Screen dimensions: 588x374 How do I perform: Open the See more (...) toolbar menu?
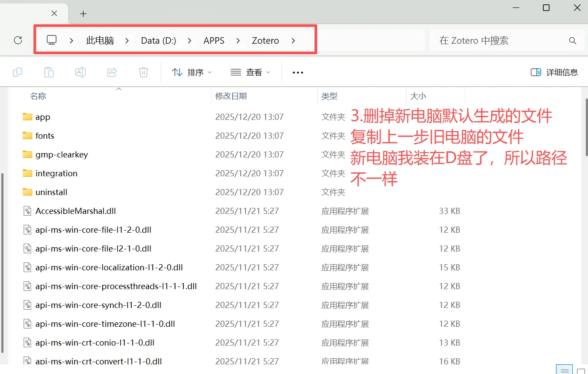click(x=297, y=72)
